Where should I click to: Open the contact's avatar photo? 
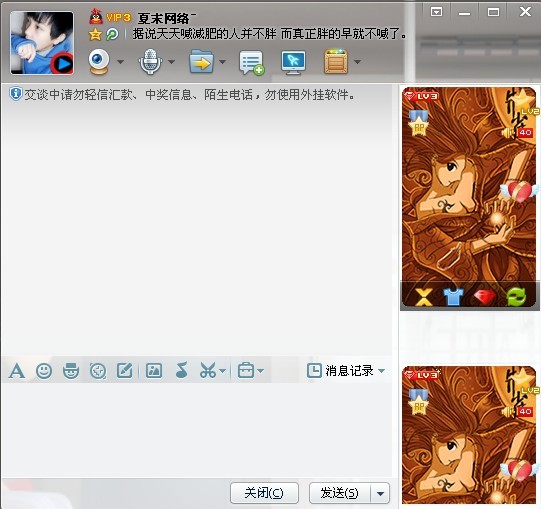(x=42, y=43)
